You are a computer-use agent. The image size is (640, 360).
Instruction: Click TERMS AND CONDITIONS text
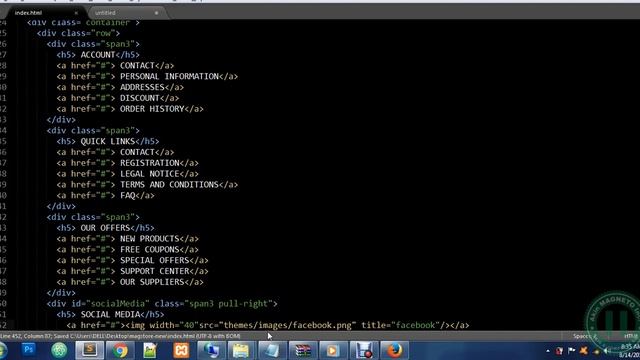(x=169, y=184)
